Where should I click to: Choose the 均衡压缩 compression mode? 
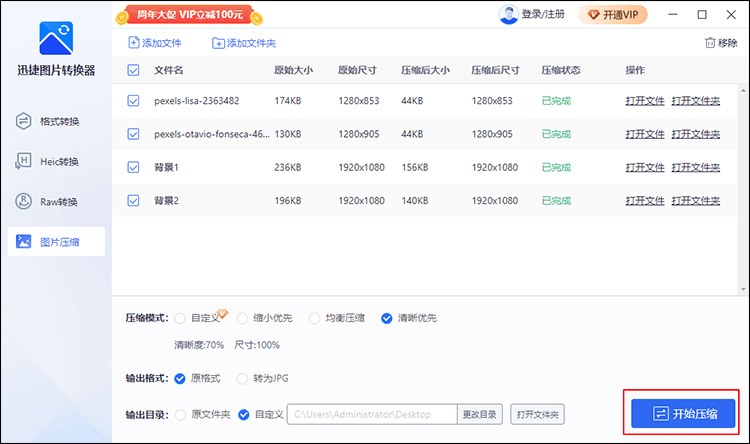(x=315, y=318)
